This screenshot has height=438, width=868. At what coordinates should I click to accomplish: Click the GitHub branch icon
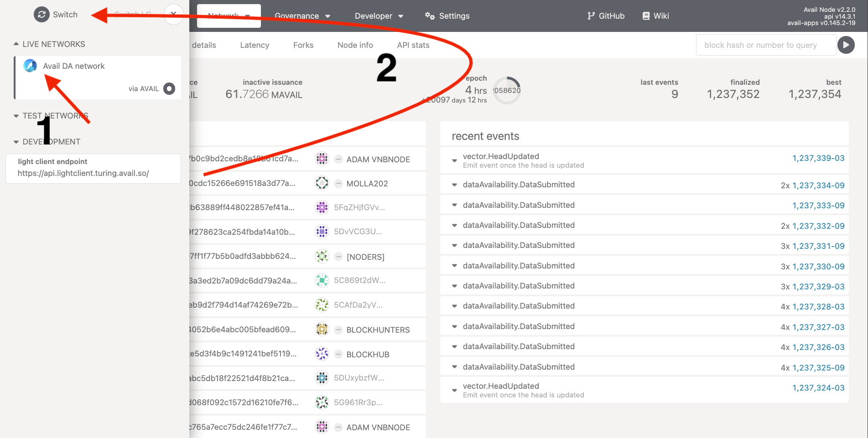click(x=591, y=16)
